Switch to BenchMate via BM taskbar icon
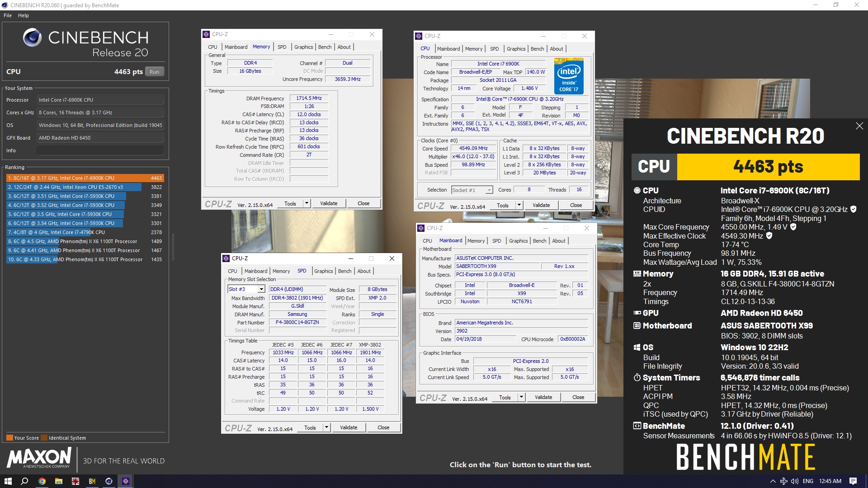This screenshot has height=488, width=868. pos(92,481)
